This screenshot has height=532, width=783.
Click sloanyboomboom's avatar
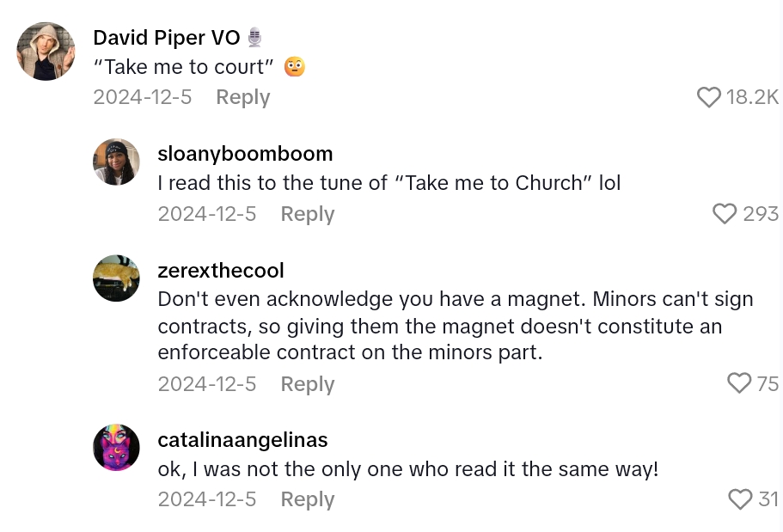tap(116, 162)
